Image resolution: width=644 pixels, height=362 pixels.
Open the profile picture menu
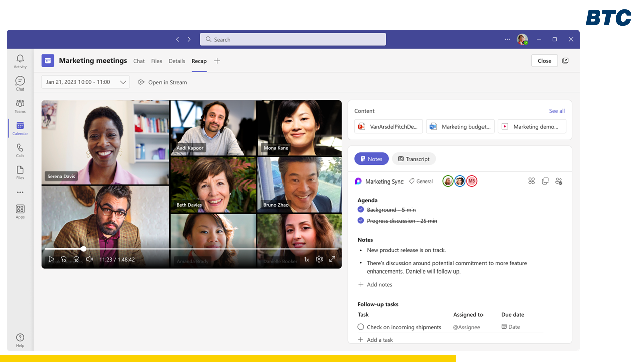pyautogui.click(x=522, y=39)
